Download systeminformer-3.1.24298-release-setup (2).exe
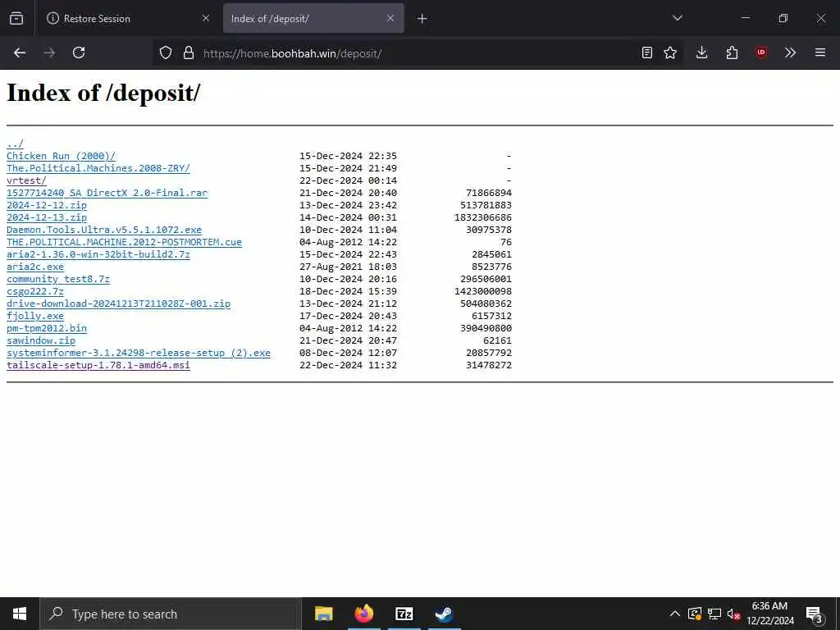This screenshot has height=630, width=840. (x=138, y=353)
